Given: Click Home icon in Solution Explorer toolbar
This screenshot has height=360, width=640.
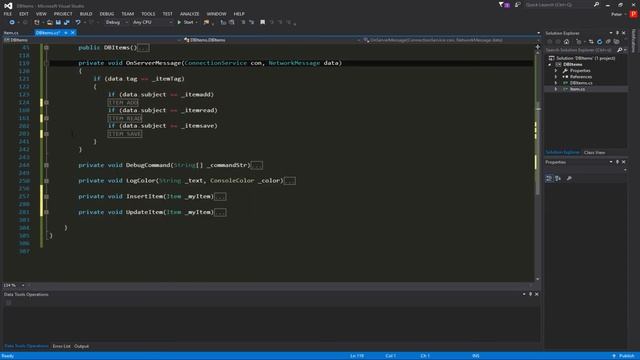Looking at the screenshot, I should tap(567, 42).
